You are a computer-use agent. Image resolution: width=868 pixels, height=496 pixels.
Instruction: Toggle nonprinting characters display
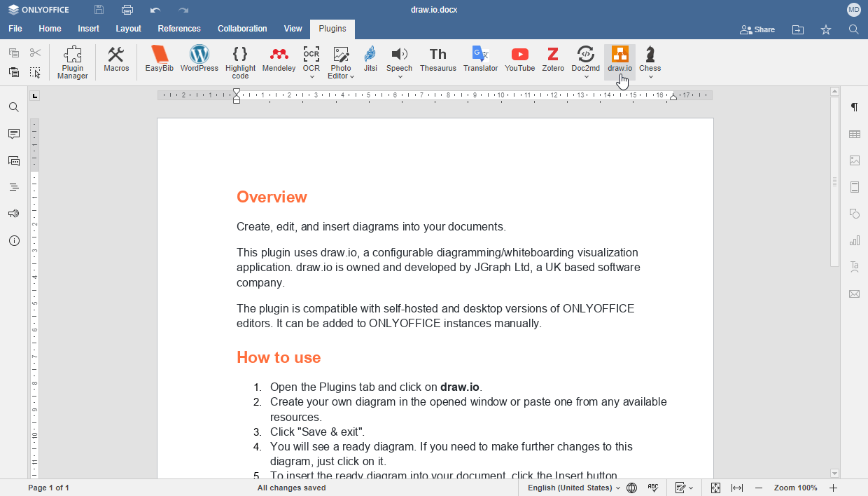854,107
